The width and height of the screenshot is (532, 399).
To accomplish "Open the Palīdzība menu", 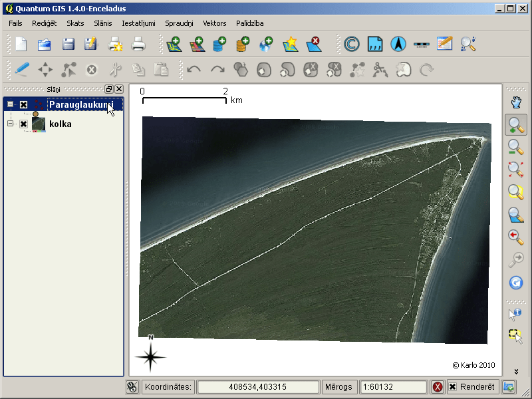I will click(x=250, y=23).
